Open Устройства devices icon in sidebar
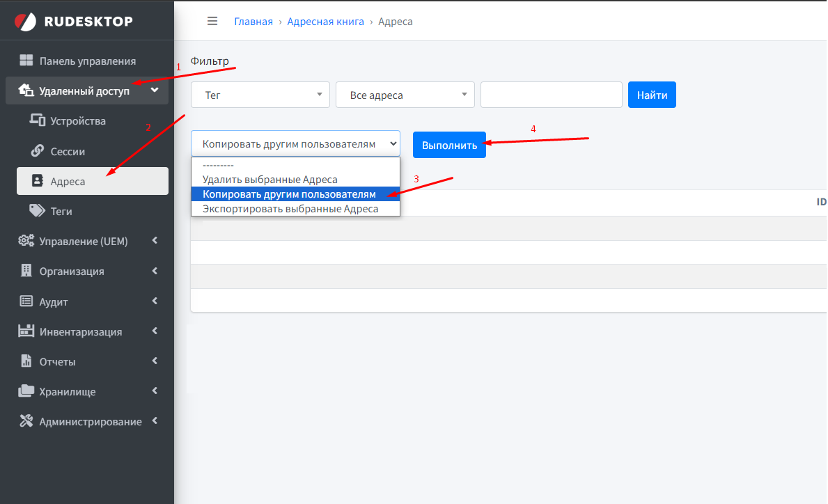This screenshot has width=828, height=504. click(37, 120)
